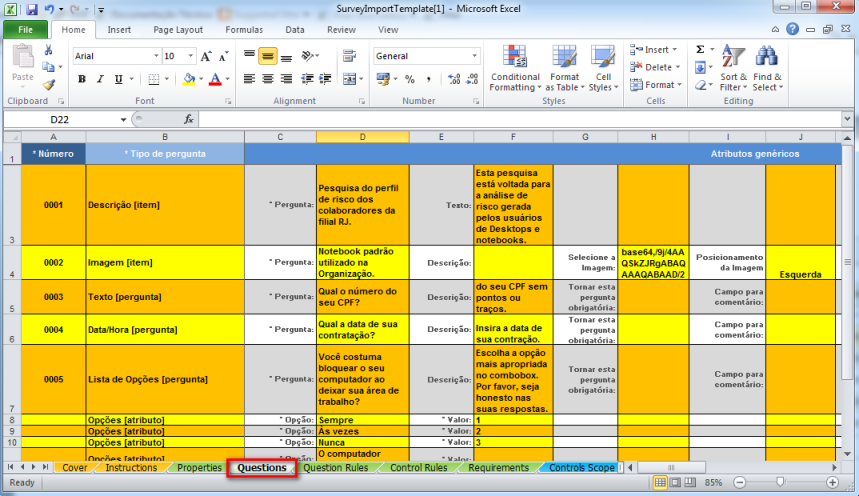This screenshot has height=496, width=859.
Task: Select the Controls Scope sheet tab
Action: 582,468
